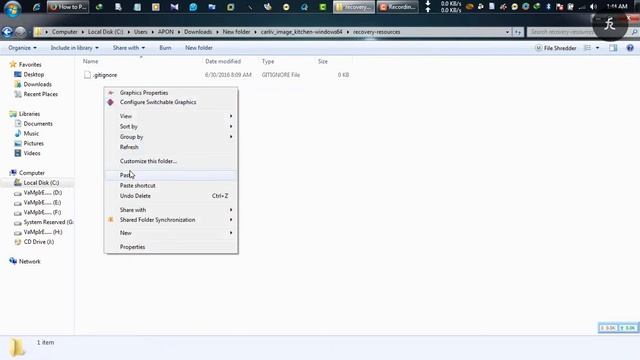Expand the View submenu

point(171,116)
